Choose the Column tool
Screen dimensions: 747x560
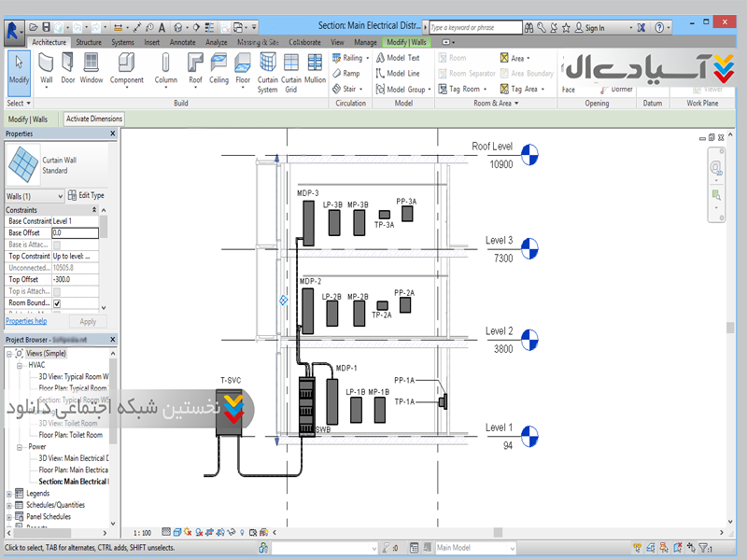(x=166, y=68)
